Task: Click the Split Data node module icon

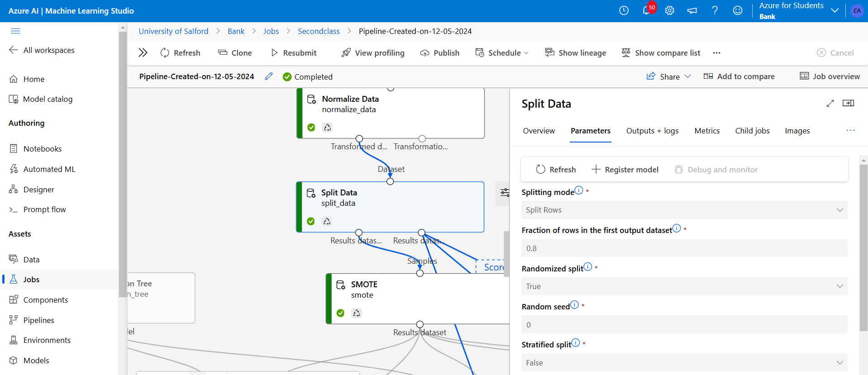Action: (311, 193)
